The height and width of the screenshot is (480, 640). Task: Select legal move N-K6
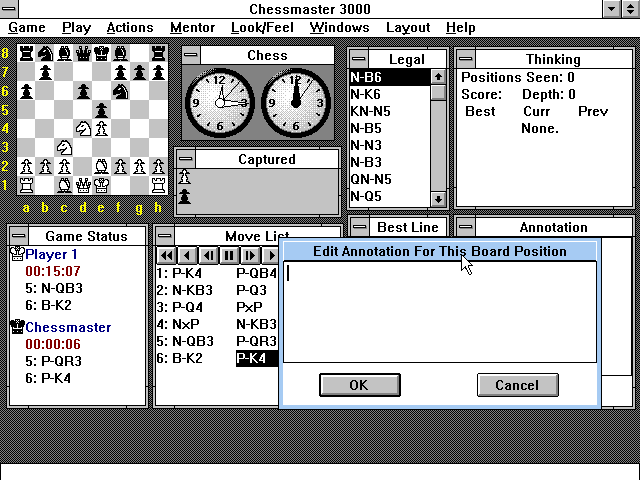coord(390,94)
